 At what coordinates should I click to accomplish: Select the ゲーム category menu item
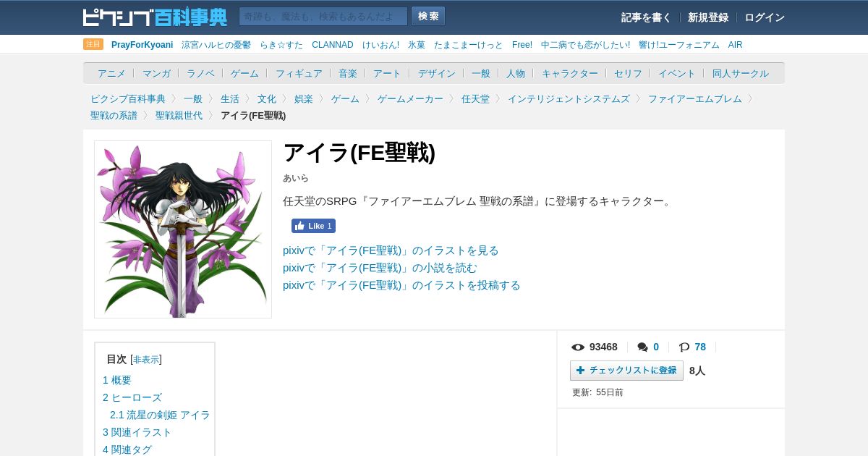coord(244,73)
